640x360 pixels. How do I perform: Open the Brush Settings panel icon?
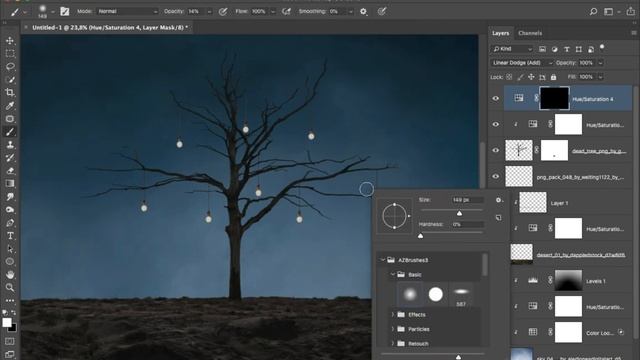coord(64,11)
